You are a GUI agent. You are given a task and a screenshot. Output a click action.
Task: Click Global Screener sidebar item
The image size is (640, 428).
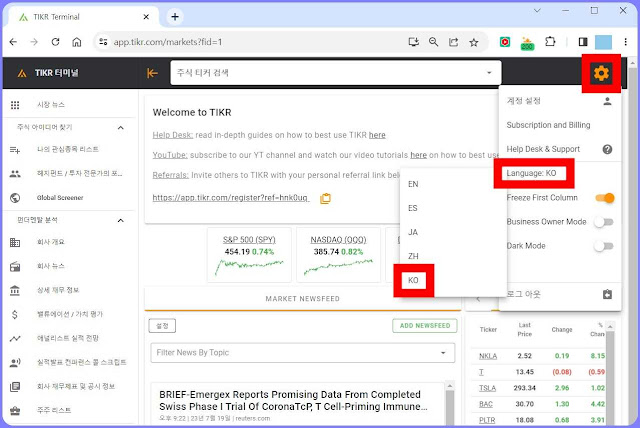click(x=60, y=198)
